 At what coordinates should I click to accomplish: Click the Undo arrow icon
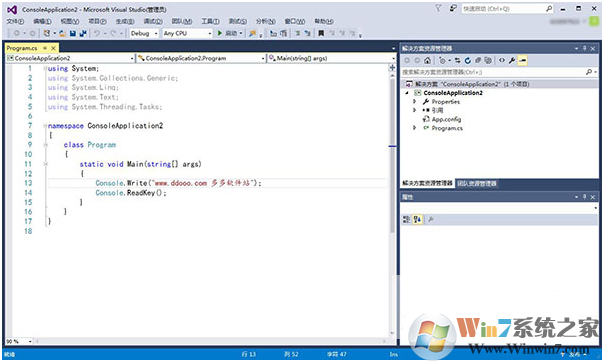click(x=97, y=34)
